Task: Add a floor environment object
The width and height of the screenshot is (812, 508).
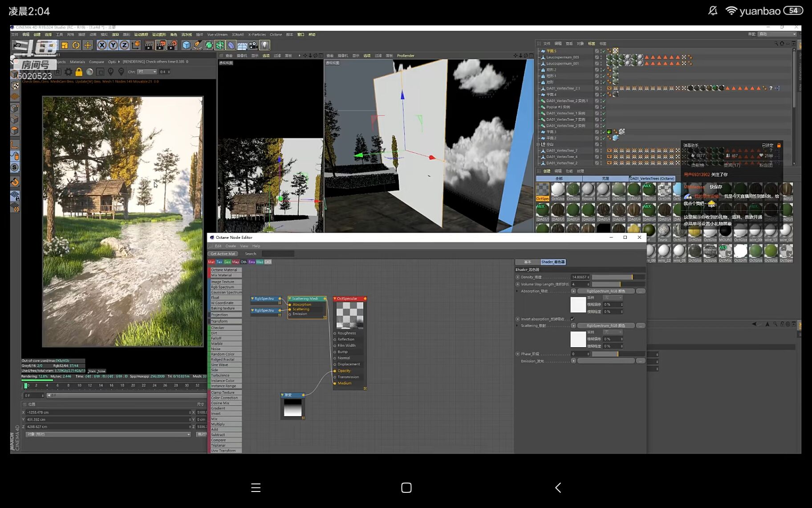Action: click(x=242, y=45)
